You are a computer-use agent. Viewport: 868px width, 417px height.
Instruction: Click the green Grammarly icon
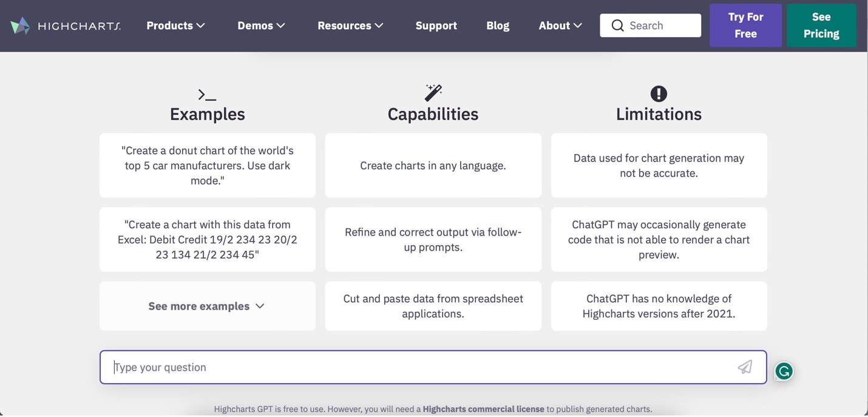pyautogui.click(x=784, y=371)
